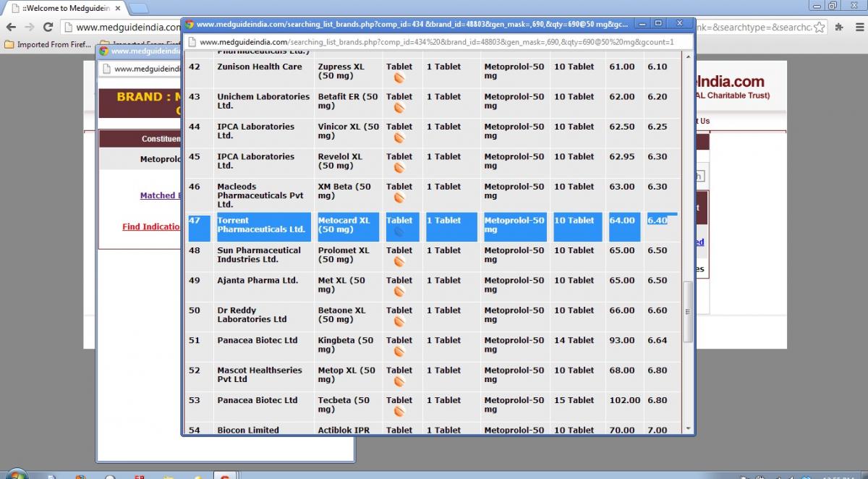Click the Find Indications link
Viewport: 868px width, 479px height.
coord(151,226)
